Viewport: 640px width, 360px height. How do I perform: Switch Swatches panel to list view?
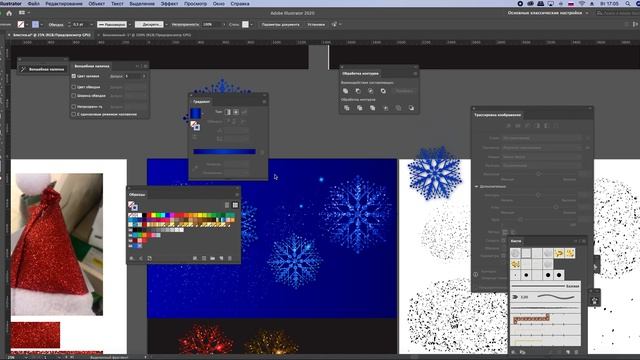(x=227, y=205)
